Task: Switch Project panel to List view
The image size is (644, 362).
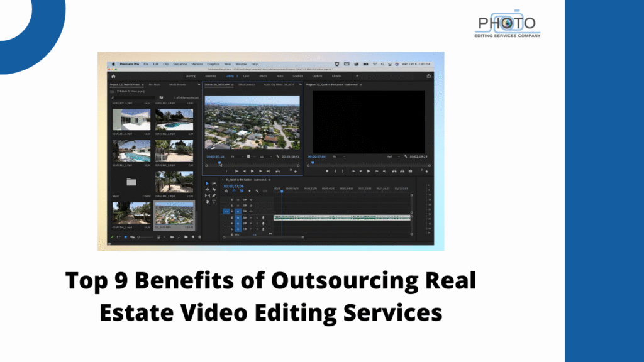Action: coord(119,237)
